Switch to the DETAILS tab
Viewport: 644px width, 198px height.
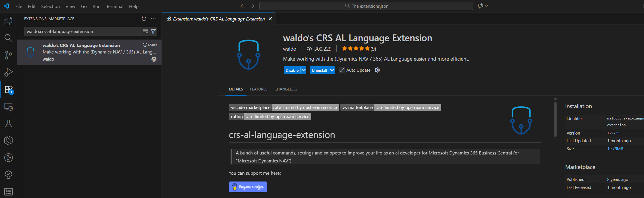click(236, 89)
